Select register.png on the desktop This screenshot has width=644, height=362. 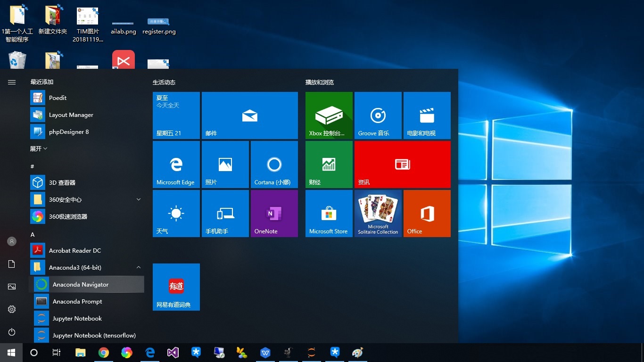click(159, 27)
